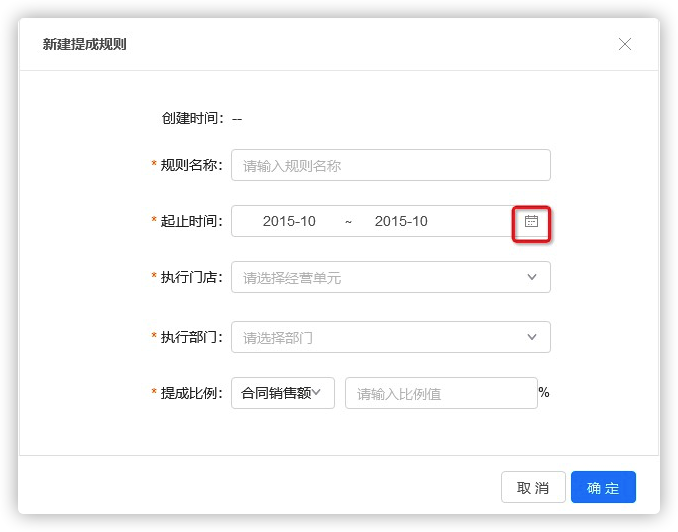Click the 规则名称 label
Viewport: 678px width, 532px height.
192,165
